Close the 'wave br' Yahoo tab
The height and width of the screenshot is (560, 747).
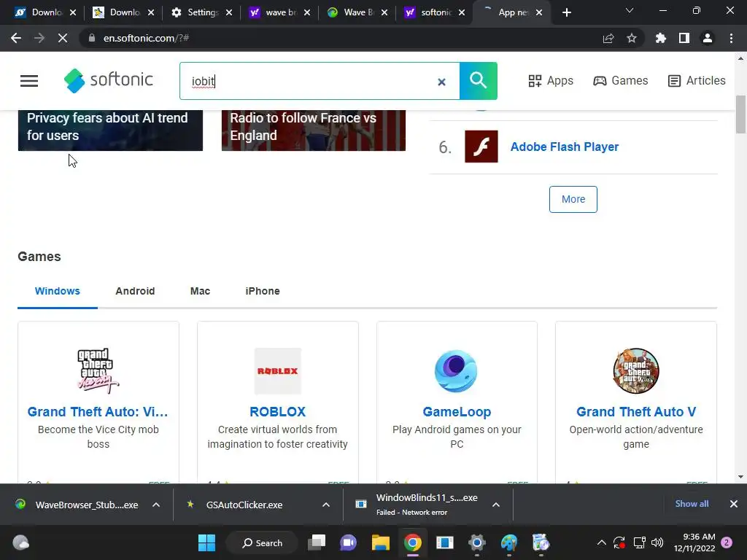point(307,13)
